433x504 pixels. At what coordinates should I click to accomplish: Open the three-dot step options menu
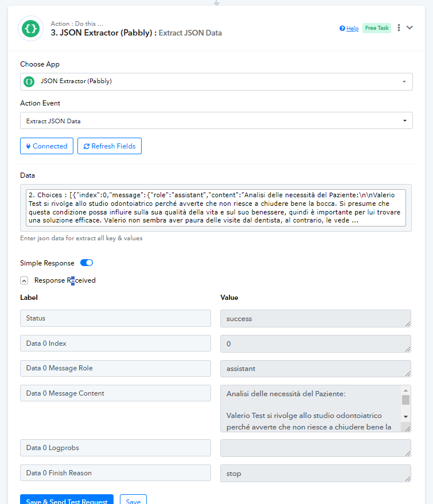point(399,28)
